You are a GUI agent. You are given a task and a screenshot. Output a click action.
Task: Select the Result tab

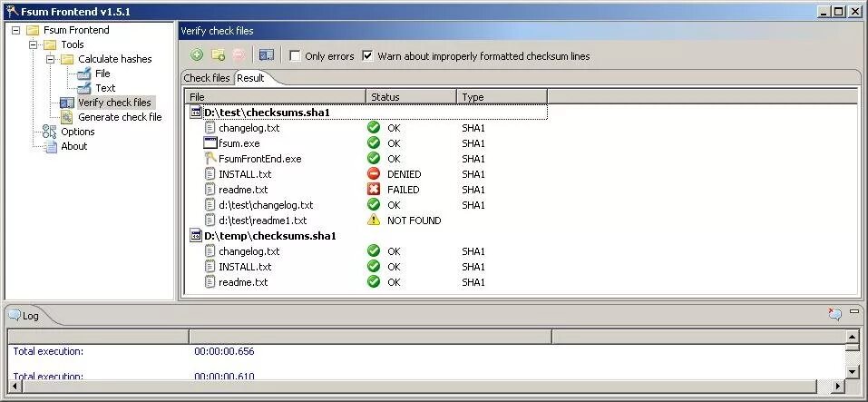click(x=250, y=78)
